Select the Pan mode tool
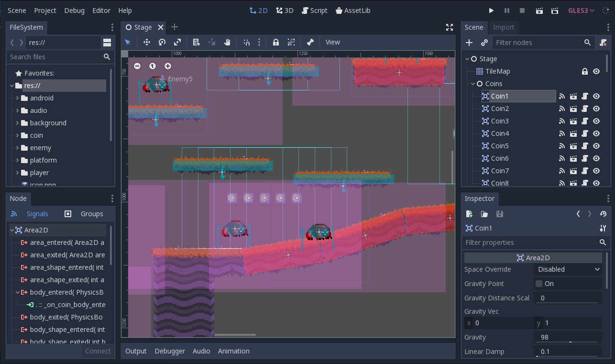615x364 pixels. [x=228, y=42]
